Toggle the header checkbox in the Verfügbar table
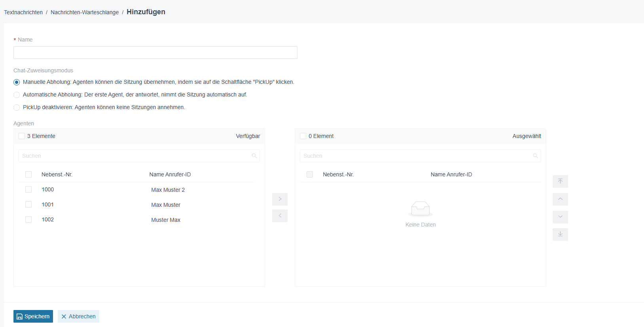644x327 pixels. [x=28, y=174]
